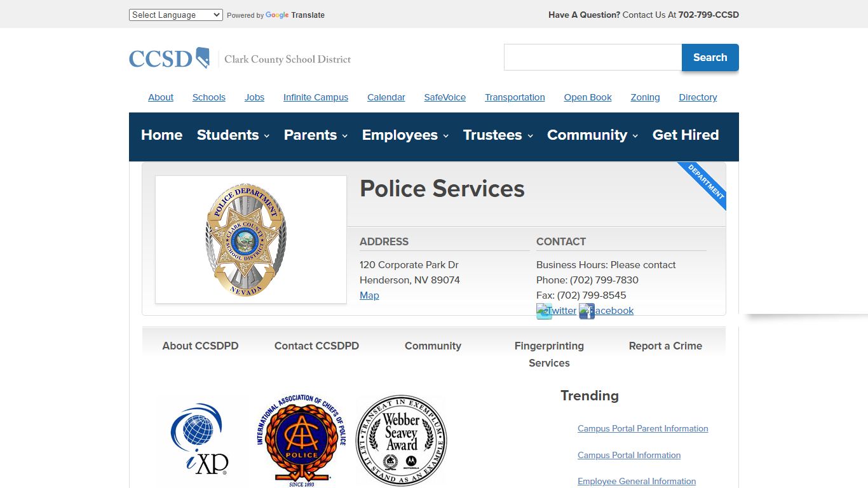Expand the Parents menu

coord(316,135)
